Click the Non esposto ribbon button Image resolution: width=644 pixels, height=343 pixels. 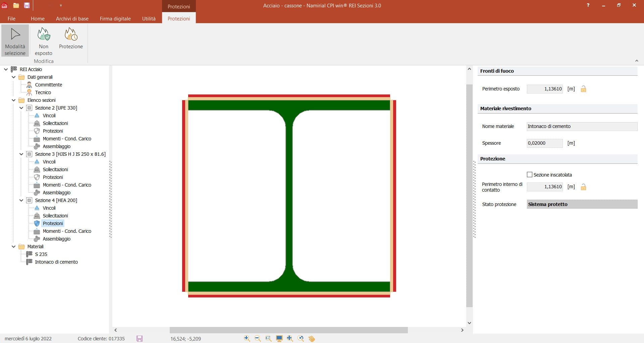click(x=44, y=41)
